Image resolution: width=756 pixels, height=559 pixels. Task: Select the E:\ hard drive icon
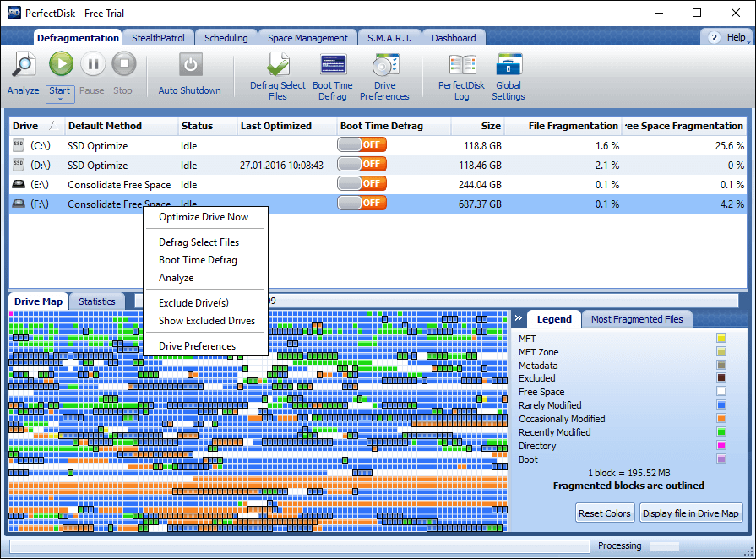click(x=19, y=184)
